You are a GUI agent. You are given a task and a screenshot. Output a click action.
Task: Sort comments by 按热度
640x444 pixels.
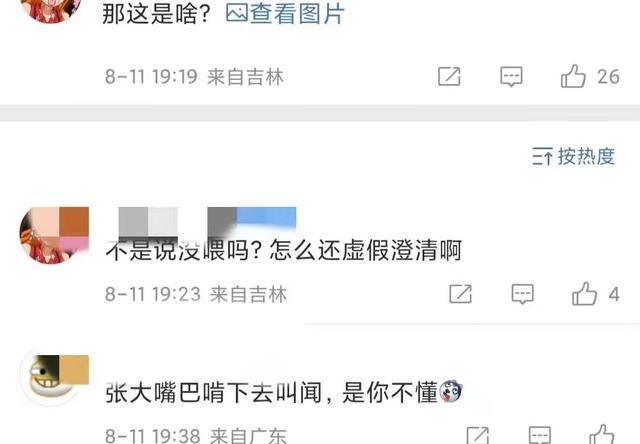pos(573,156)
